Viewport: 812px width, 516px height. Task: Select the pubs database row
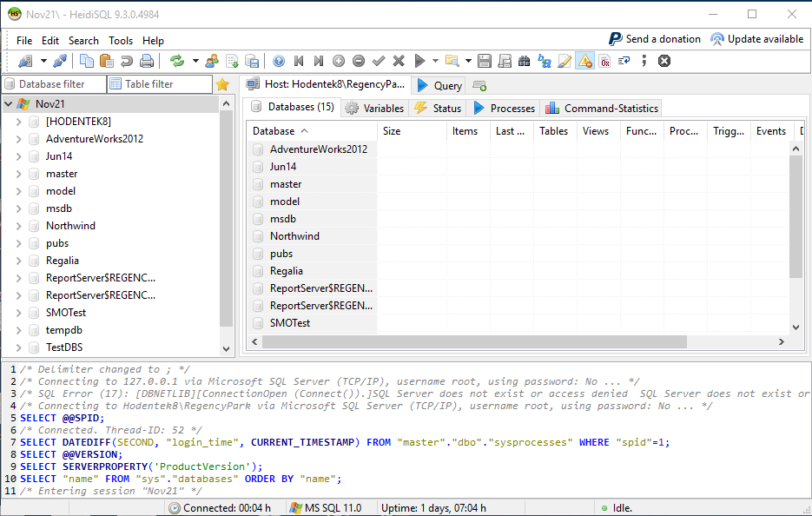point(283,253)
